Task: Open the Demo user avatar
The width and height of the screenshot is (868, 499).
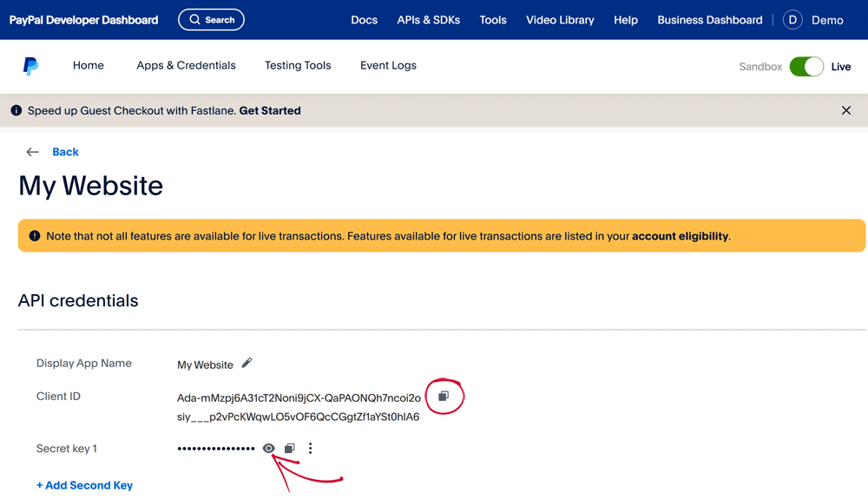Action: pos(792,20)
